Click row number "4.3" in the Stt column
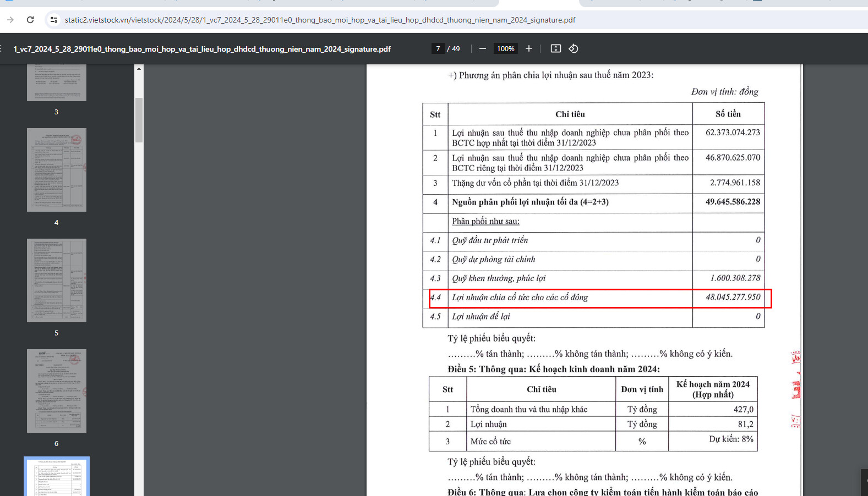Screen dimensions: 868x496 pos(435,278)
